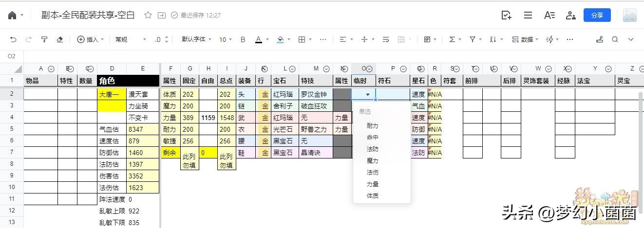Open the font size 10 dropdown

coord(226,39)
